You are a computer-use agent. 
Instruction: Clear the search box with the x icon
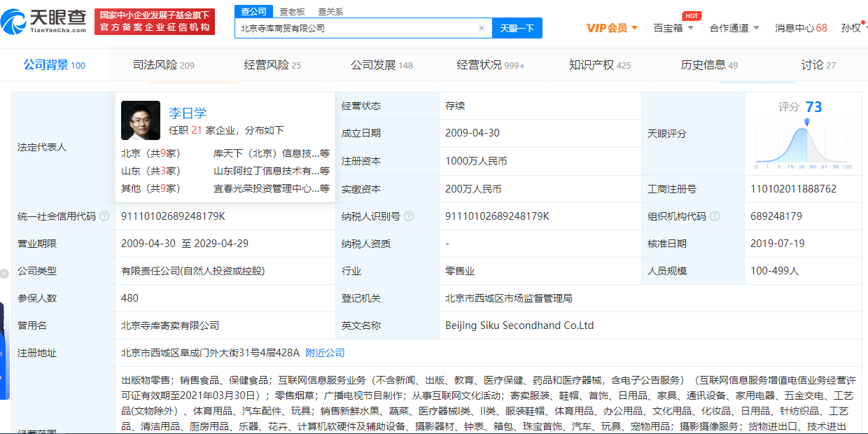(x=482, y=28)
